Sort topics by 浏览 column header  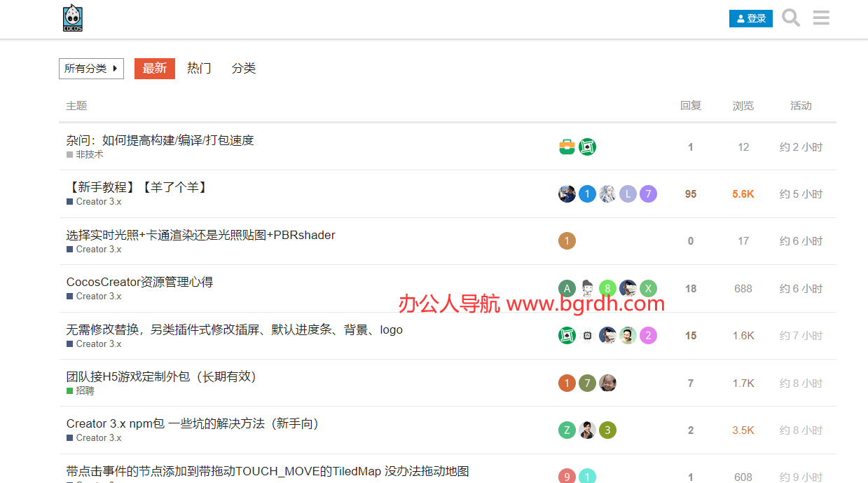coord(743,106)
